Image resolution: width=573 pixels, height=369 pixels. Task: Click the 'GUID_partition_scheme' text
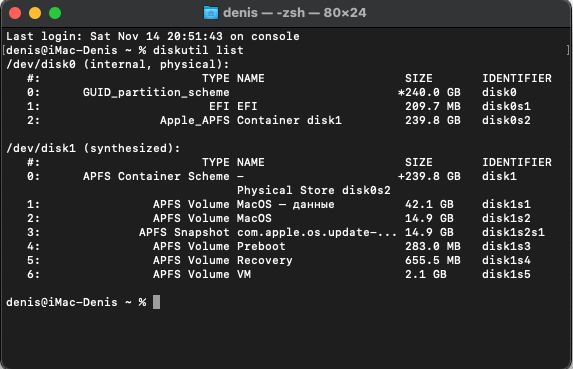pos(156,92)
